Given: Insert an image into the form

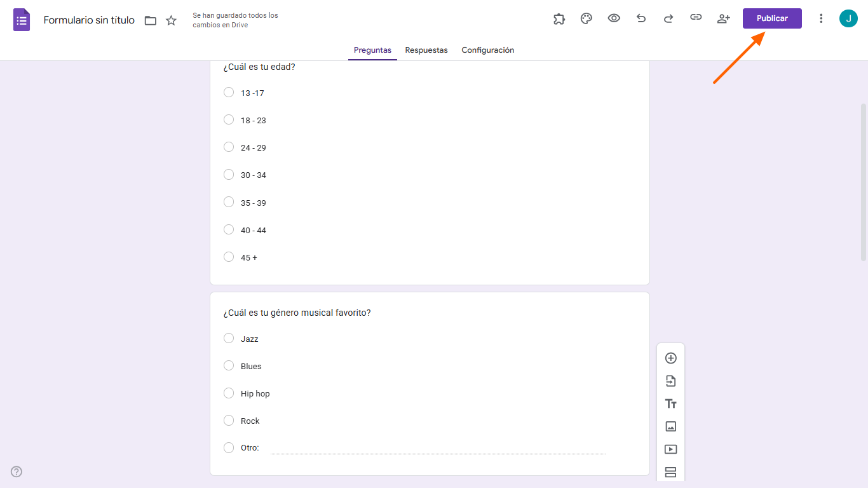Looking at the screenshot, I should (x=670, y=426).
